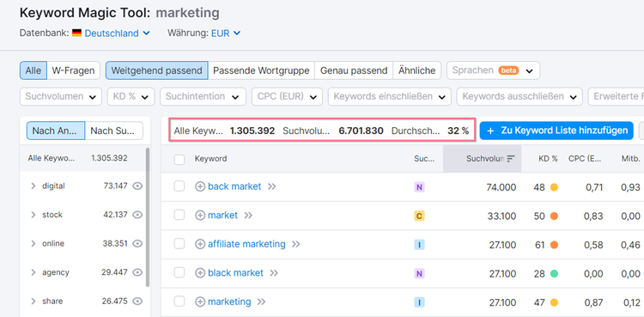The image size is (644, 317).
Task: Open the Suchvolumen filter dropdown
Action: coord(61,96)
